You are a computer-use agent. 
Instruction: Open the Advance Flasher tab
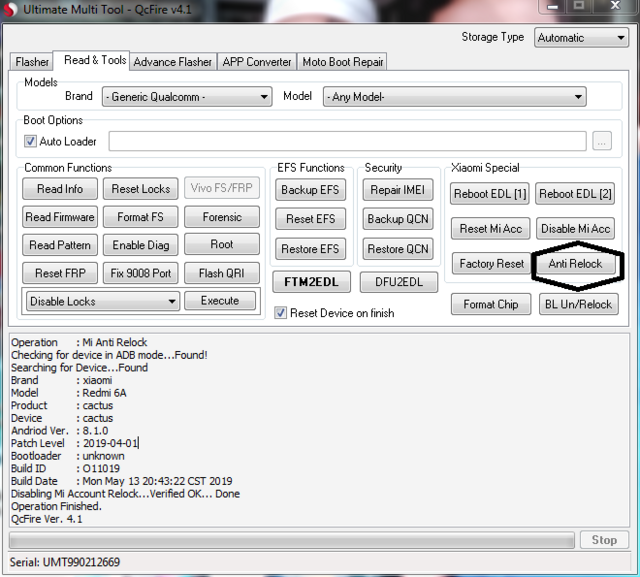click(173, 62)
